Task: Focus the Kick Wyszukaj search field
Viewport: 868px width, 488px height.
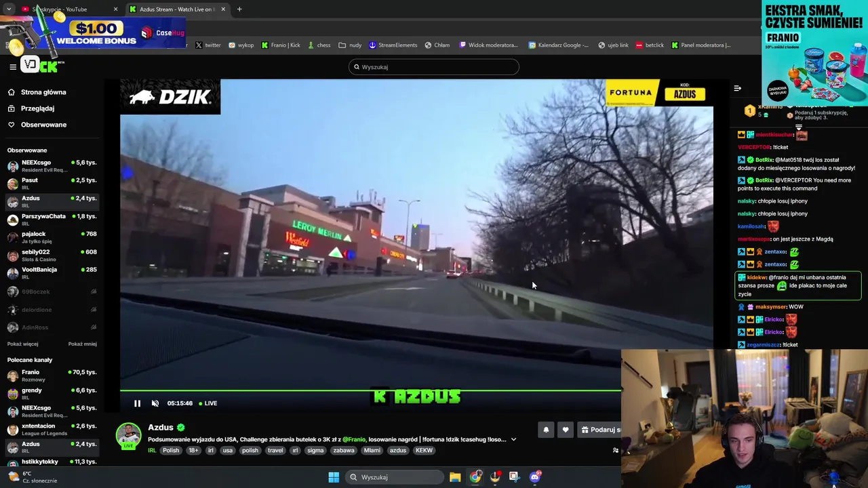Action: (x=434, y=67)
